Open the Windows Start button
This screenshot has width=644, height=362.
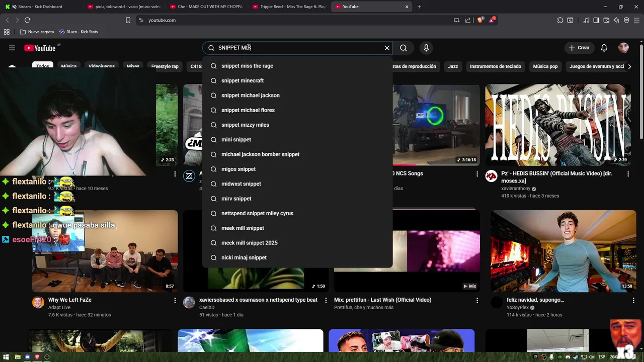point(6,357)
